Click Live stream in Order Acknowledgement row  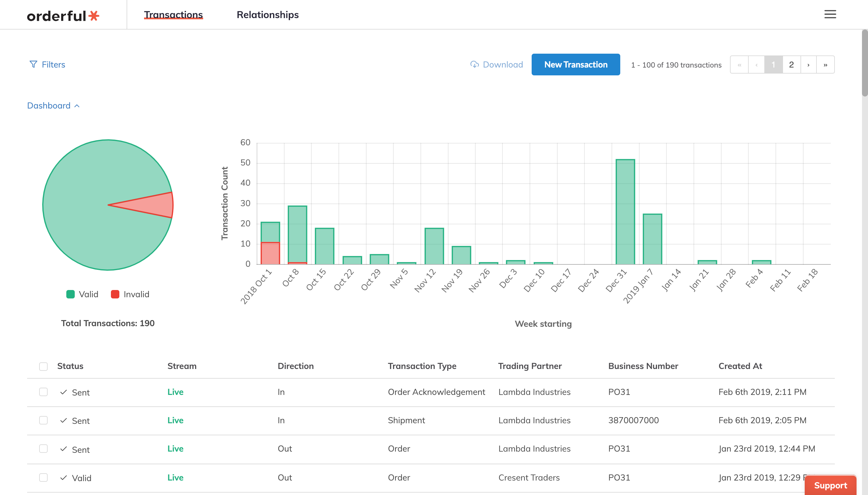click(175, 392)
